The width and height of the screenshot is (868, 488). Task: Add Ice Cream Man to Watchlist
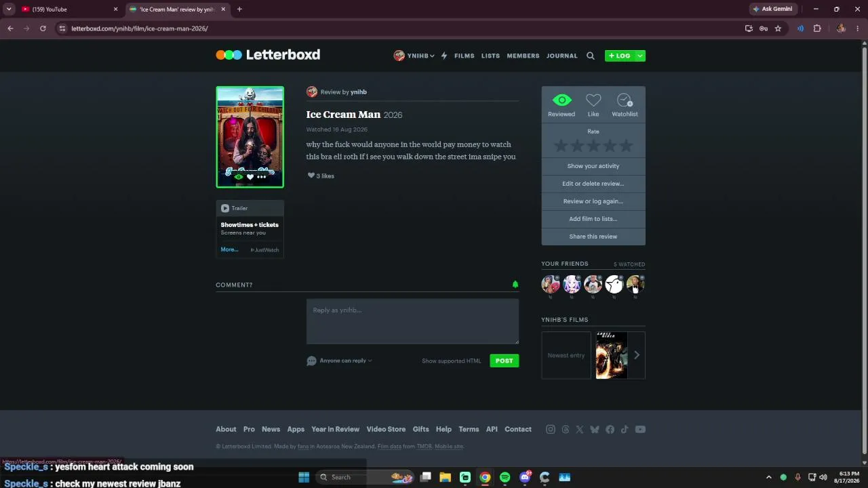click(625, 100)
